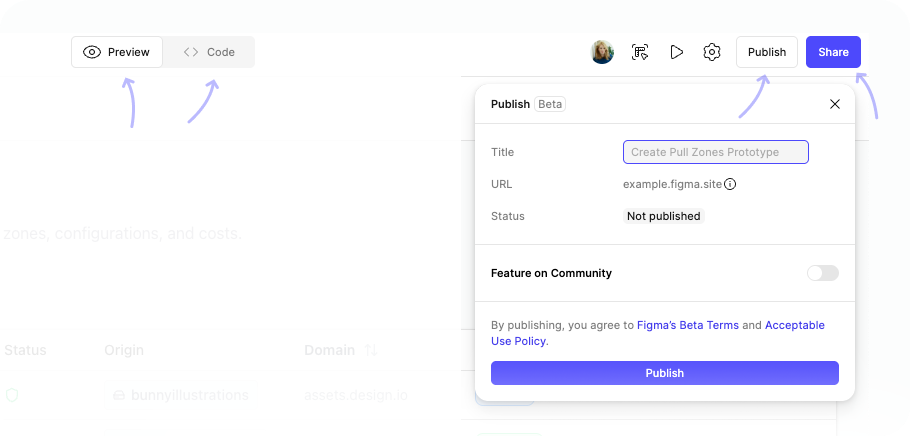Viewport: 910px width, 436px height.
Task: Sort by Domain column arrows
Action: (371, 350)
